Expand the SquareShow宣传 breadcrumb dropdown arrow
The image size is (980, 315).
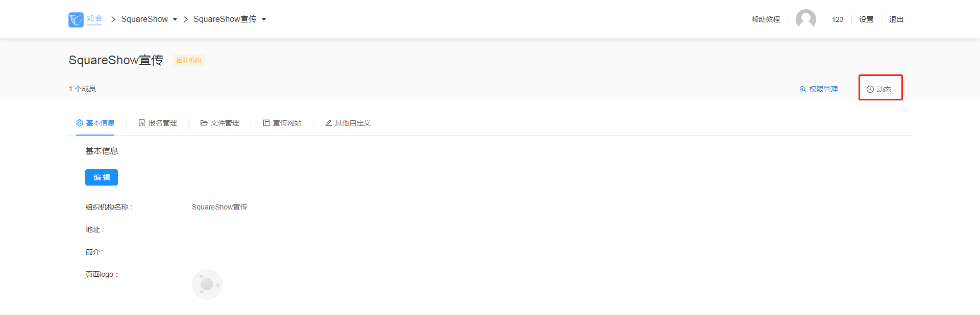point(264,19)
